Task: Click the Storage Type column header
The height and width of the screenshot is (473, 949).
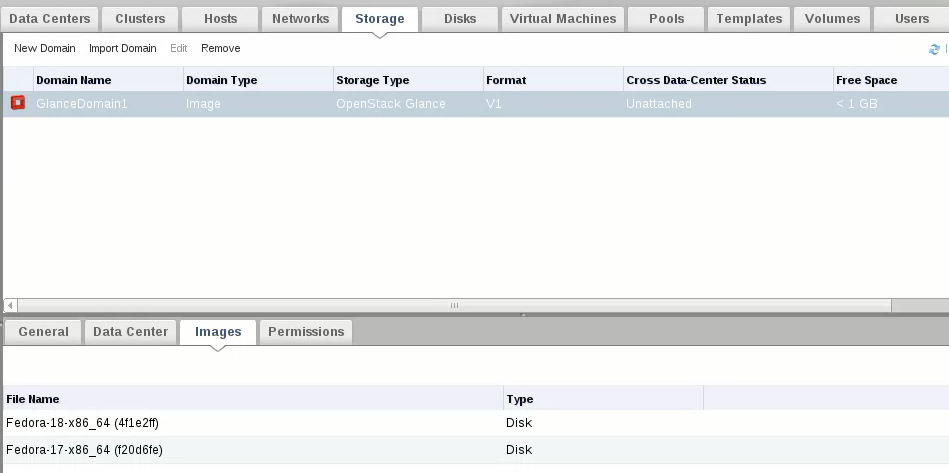Action: (372, 80)
